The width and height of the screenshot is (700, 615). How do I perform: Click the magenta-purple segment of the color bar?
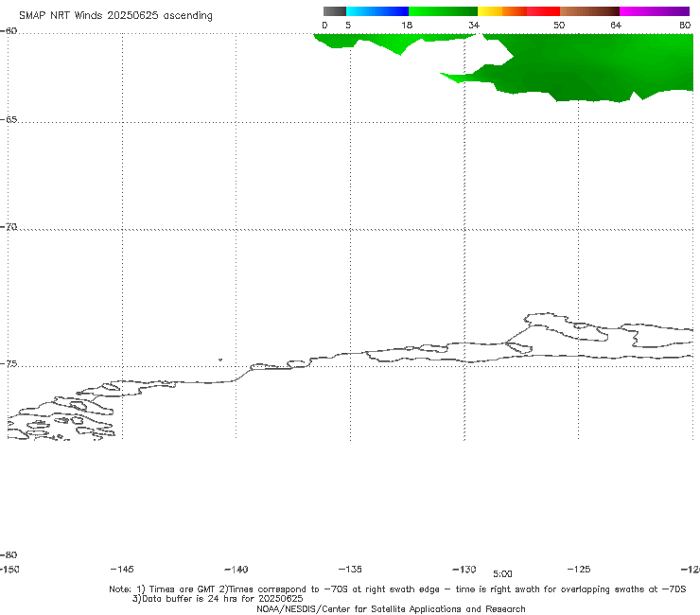655,11
